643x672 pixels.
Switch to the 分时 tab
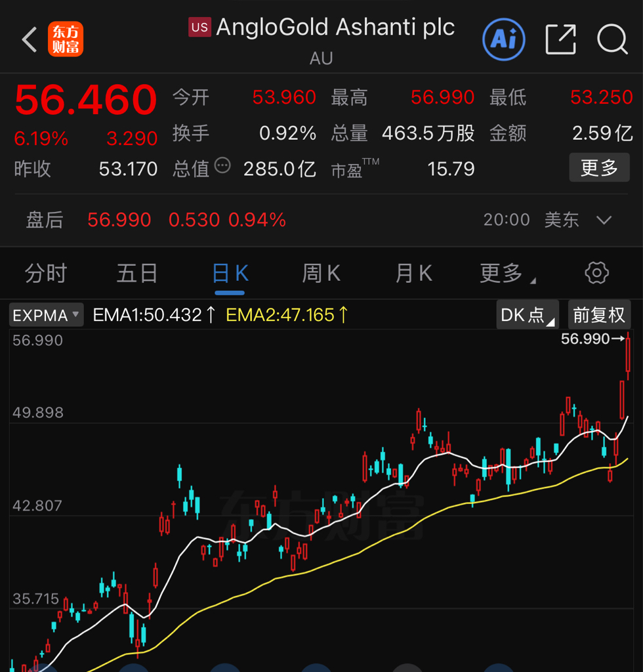[x=46, y=274]
